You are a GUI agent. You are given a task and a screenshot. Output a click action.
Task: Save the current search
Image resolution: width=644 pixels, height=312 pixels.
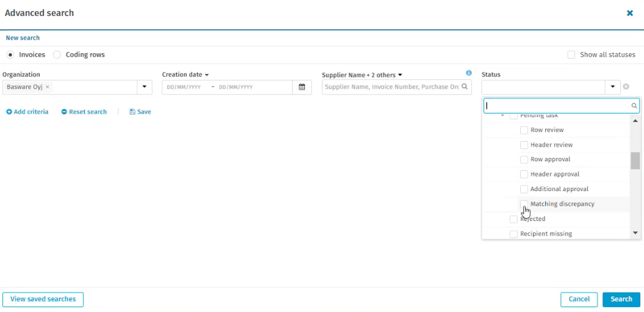pyautogui.click(x=140, y=112)
